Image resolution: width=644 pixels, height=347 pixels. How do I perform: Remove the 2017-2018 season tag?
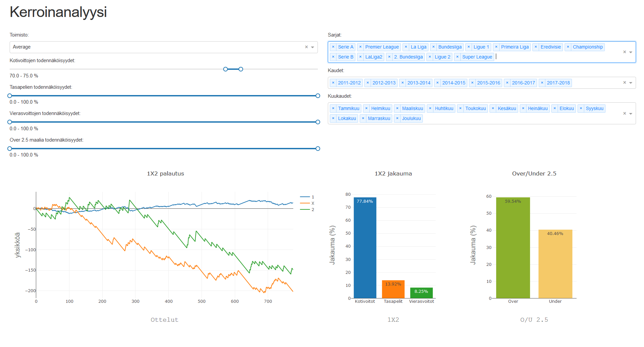(x=542, y=83)
